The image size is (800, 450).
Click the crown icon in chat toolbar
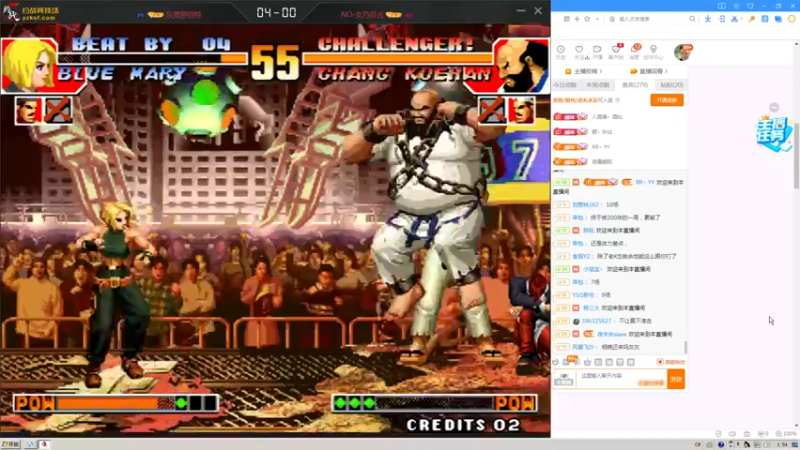point(587,362)
